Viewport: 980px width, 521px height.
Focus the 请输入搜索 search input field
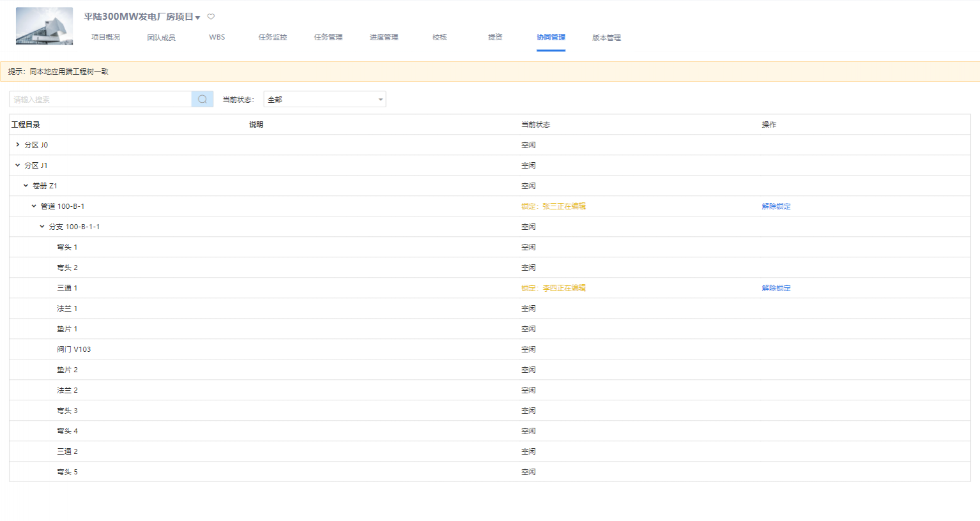tap(100, 99)
